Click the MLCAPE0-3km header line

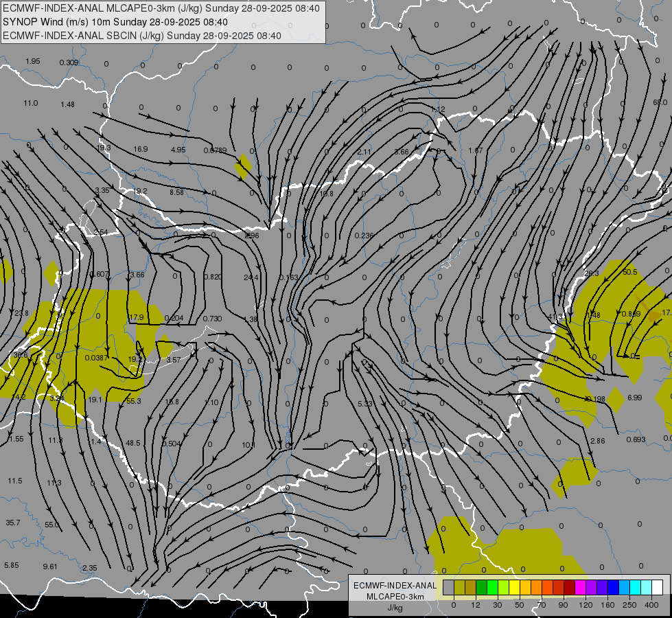tap(161, 8)
